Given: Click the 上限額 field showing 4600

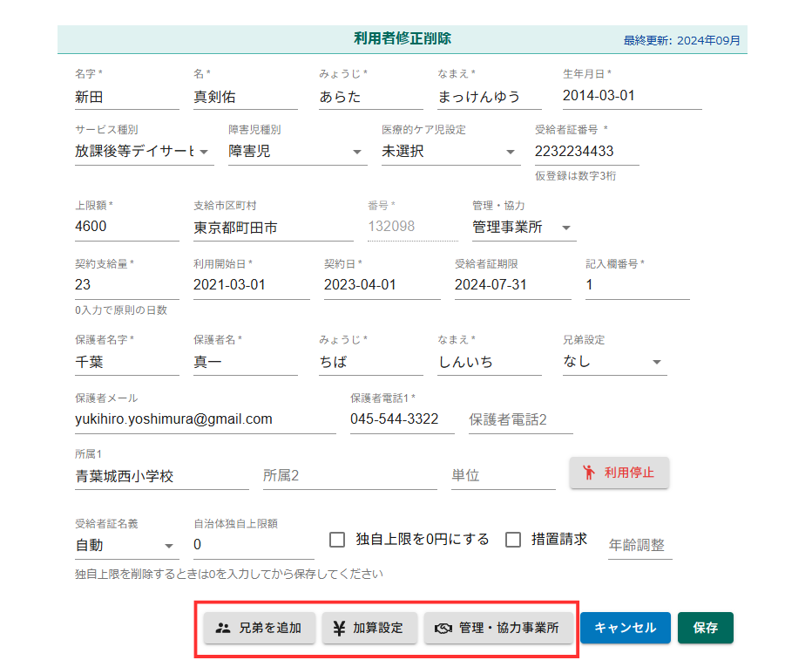Looking at the screenshot, I should [x=126, y=227].
